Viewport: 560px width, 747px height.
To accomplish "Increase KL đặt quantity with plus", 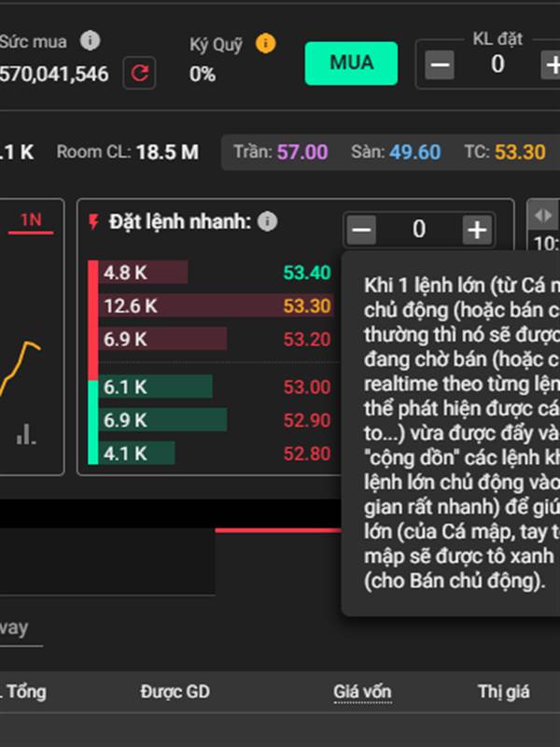I will [x=552, y=64].
